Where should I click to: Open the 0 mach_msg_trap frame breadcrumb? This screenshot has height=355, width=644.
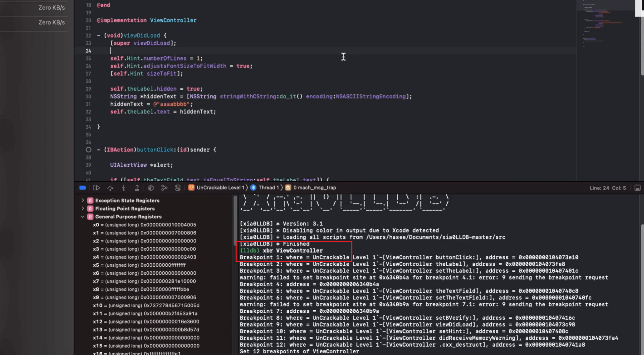(315, 188)
